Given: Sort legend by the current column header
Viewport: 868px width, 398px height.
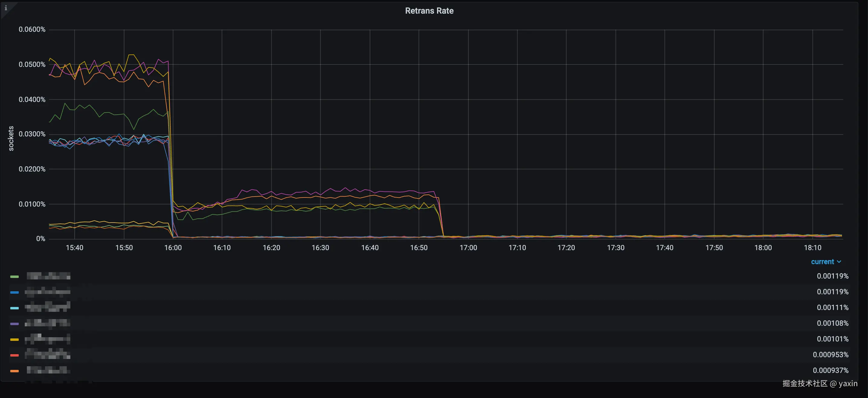Looking at the screenshot, I should [822, 262].
